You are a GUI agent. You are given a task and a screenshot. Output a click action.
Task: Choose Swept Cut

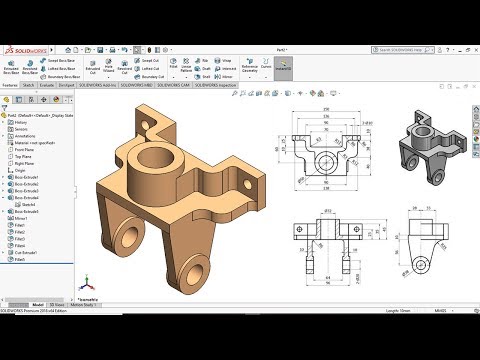click(146, 61)
